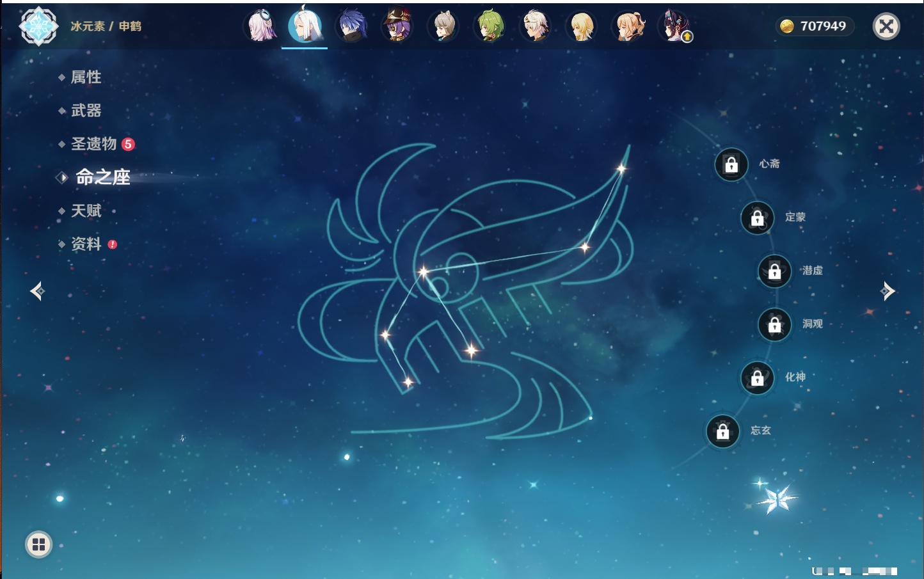The width and height of the screenshot is (924, 579).
Task: Open the grid menu icon at bottom left
Action: (x=38, y=544)
